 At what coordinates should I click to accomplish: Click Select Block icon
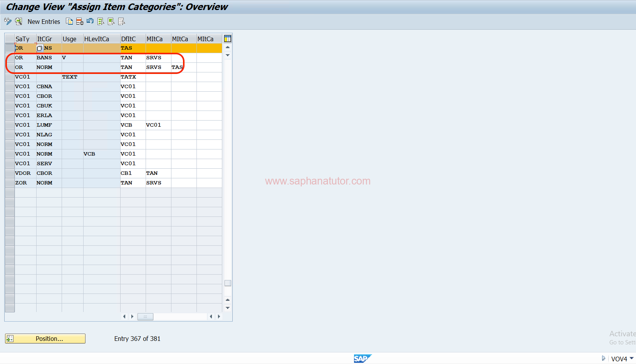click(111, 22)
